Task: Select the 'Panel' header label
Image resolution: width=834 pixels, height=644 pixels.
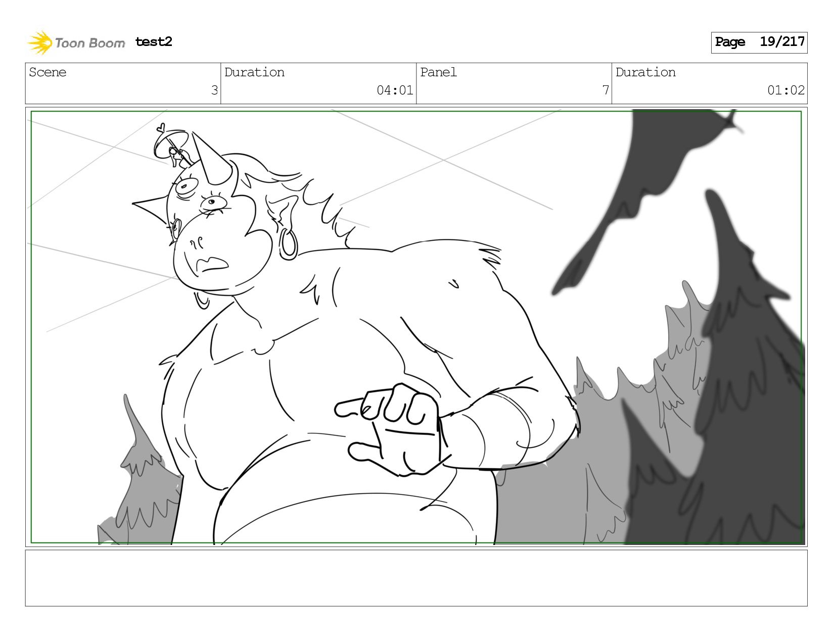Action: tap(438, 72)
